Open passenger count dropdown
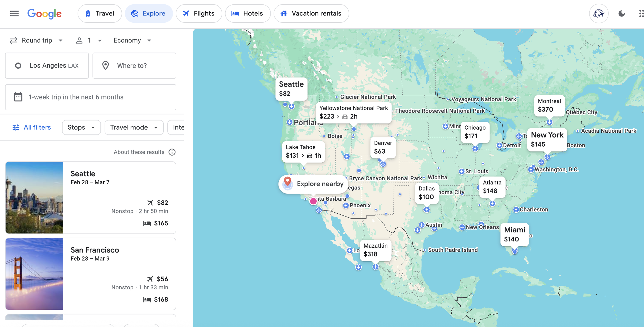The width and height of the screenshot is (644, 327). click(x=89, y=40)
